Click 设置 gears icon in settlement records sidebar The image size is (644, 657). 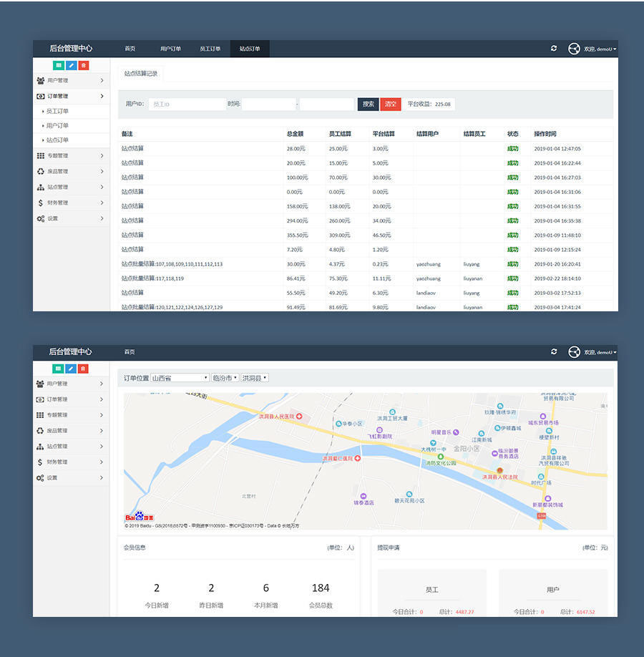[41, 219]
